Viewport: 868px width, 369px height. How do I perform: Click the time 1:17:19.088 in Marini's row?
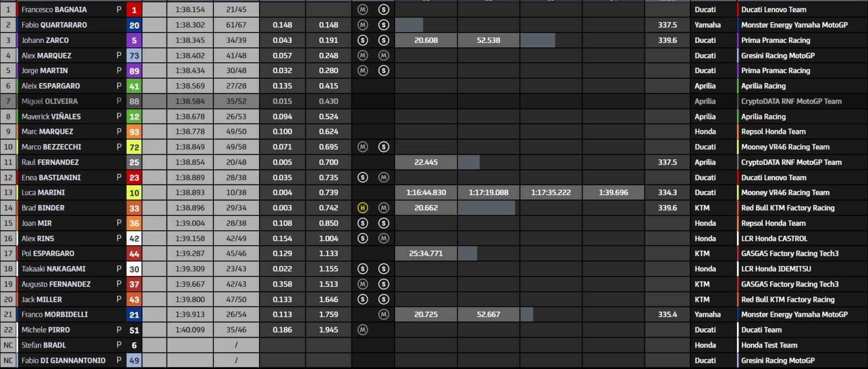488,193
